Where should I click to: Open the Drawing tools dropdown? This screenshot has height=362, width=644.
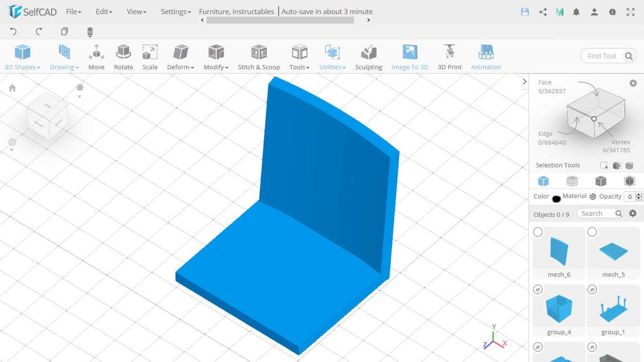[x=65, y=57]
